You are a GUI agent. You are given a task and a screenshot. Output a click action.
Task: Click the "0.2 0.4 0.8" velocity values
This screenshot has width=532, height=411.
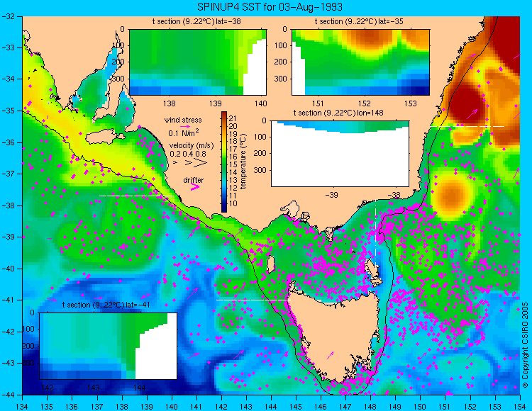[x=188, y=154]
